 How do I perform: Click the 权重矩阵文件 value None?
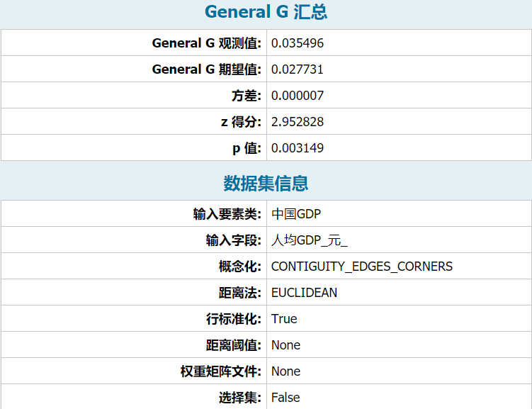click(x=285, y=371)
